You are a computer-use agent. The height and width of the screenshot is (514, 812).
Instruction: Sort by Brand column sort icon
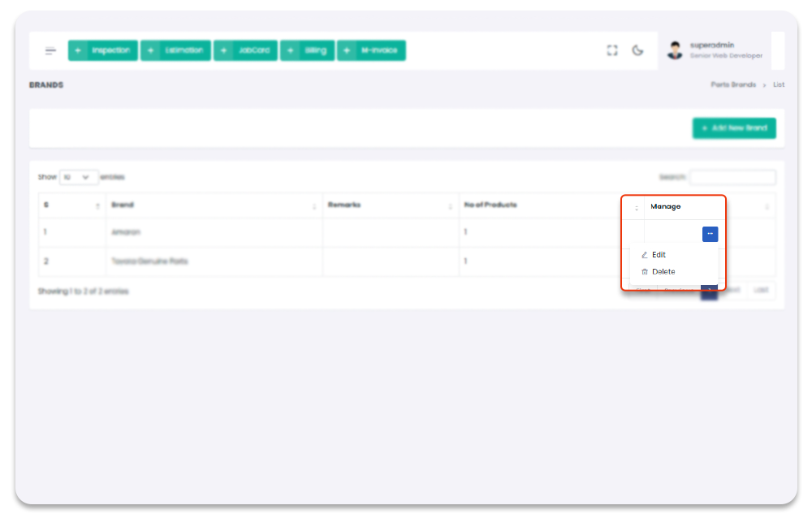314,206
